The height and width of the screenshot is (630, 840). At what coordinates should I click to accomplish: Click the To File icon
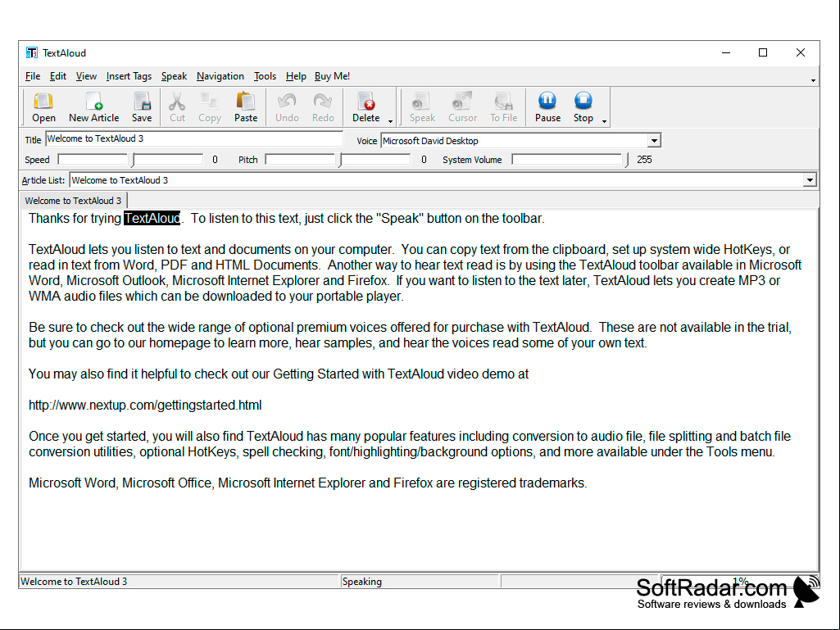pyautogui.click(x=503, y=107)
